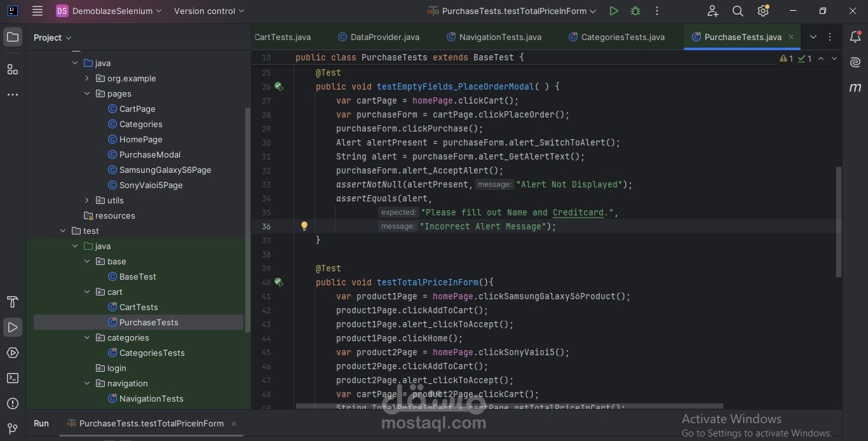The height and width of the screenshot is (441, 868).
Task: Open the Terminal tool window
Action: click(13, 378)
